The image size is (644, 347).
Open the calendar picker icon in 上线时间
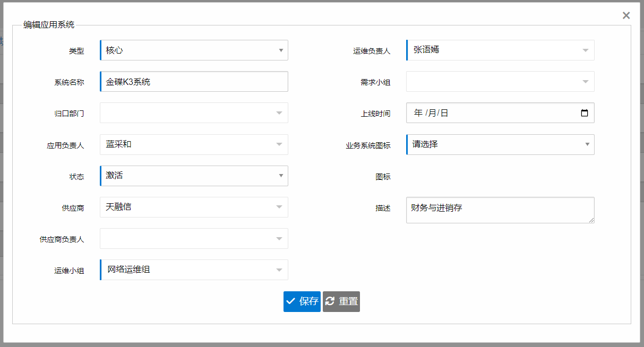(585, 113)
